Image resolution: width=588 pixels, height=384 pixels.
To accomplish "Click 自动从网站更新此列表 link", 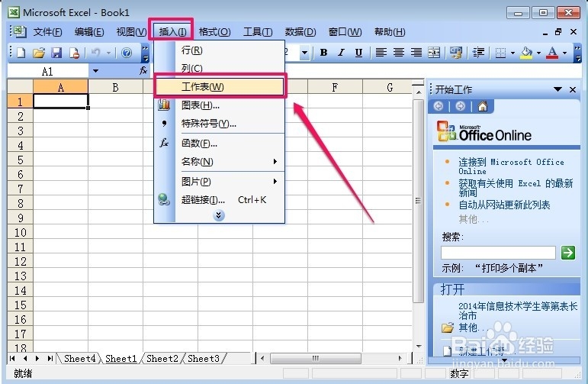I will pos(504,205).
